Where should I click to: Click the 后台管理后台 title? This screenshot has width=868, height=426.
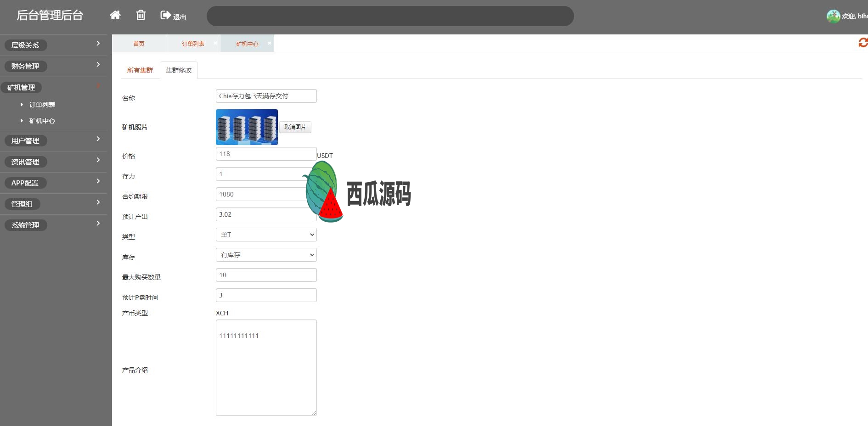[50, 15]
